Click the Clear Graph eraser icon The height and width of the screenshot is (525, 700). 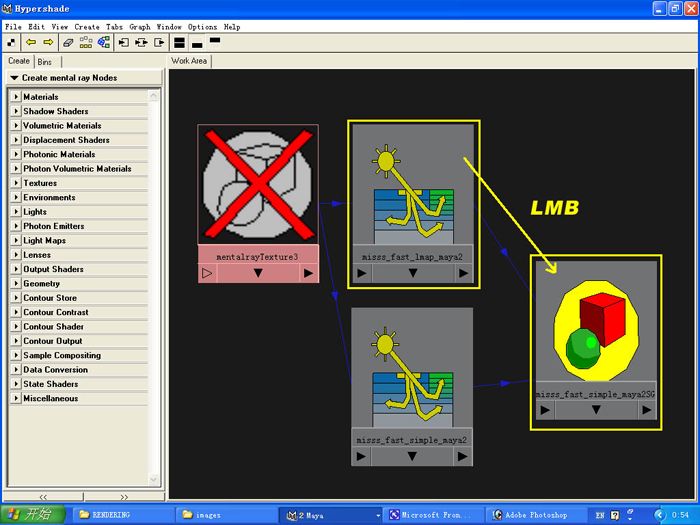point(68,43)
